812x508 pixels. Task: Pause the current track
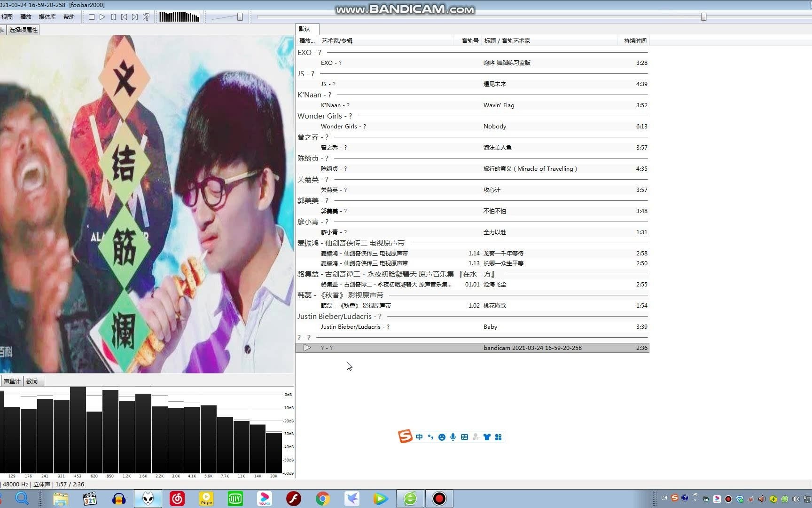113,17
